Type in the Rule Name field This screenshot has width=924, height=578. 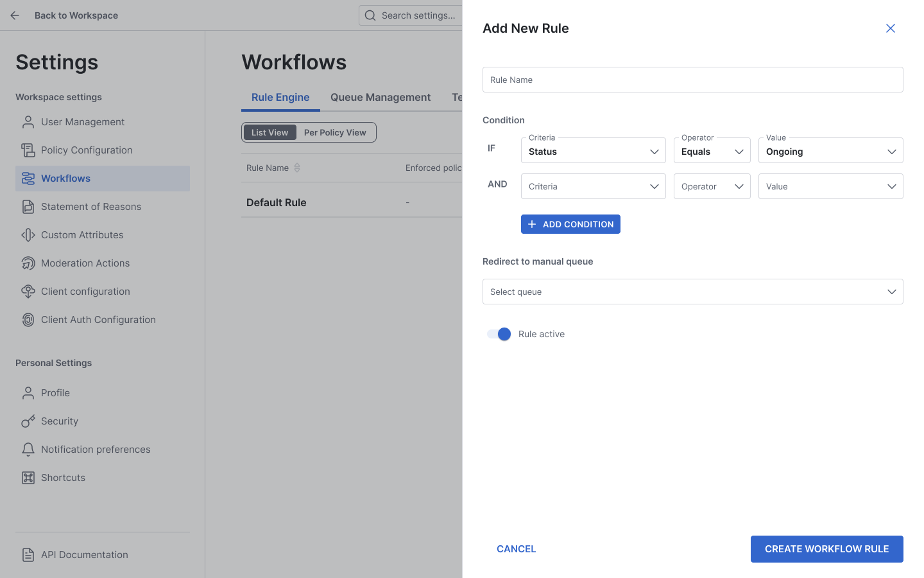click(x=692, y=80)
